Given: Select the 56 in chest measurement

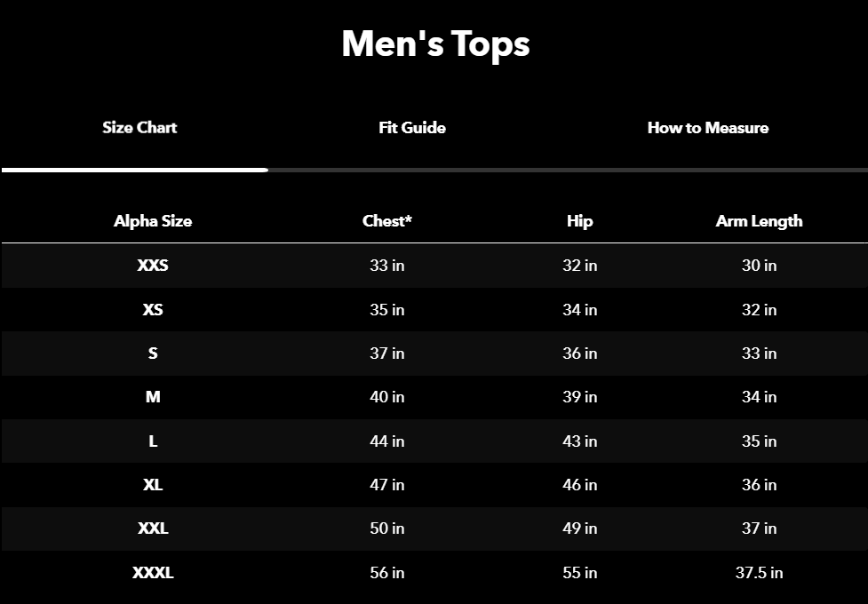Looking at the screenshot, I should (x=387, y=573).
